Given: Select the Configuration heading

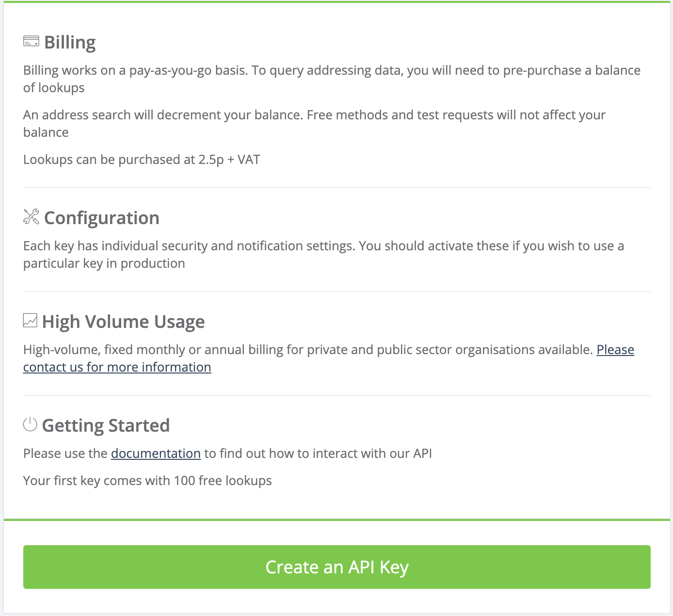Looking at the screenshot, I should point(102,218).
